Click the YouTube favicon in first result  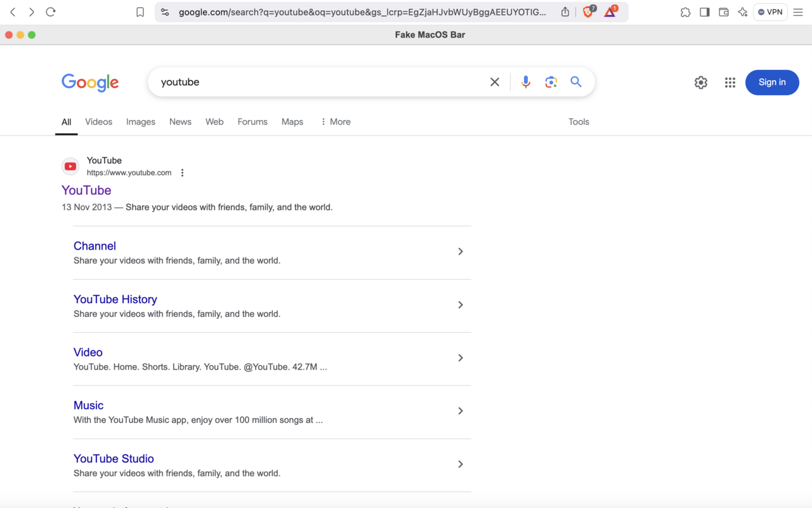(x=70, y=166)
